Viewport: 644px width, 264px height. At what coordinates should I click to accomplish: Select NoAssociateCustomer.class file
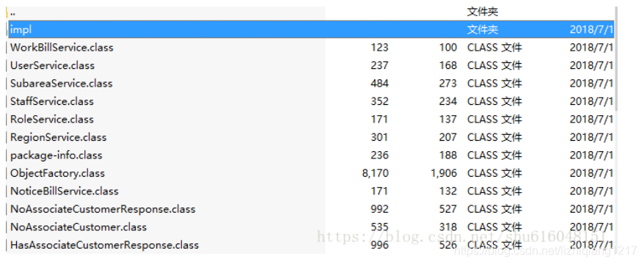tap(78, 227)
